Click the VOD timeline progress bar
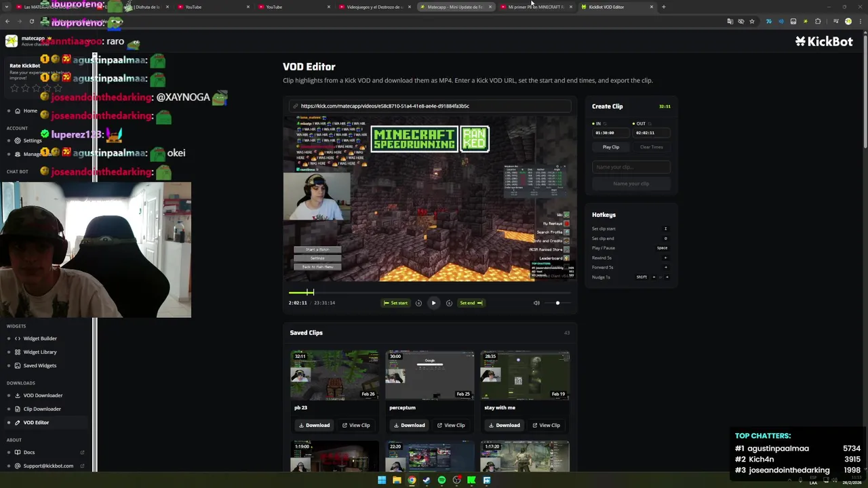This screenshot has width=868, height=488. pos(430,292)
